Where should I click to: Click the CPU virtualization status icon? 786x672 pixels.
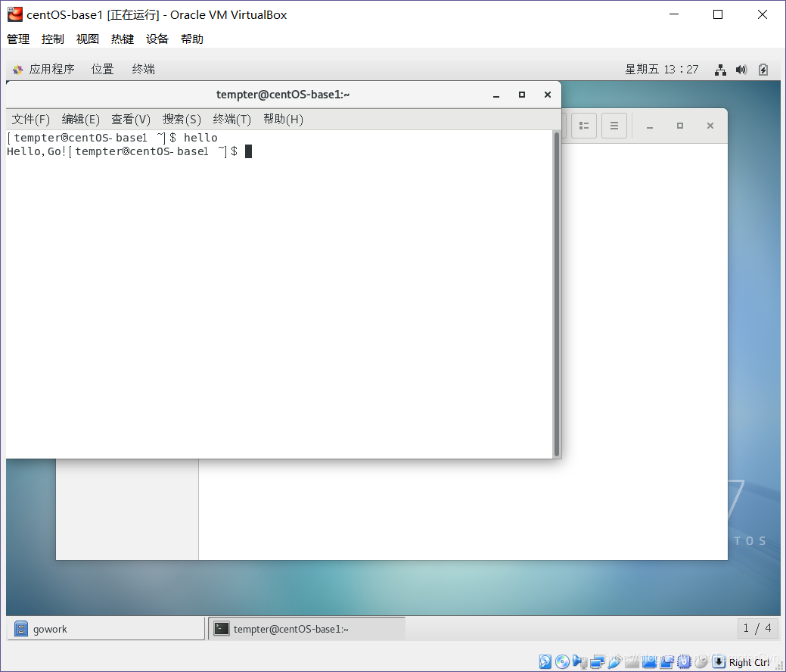point(684,662)
